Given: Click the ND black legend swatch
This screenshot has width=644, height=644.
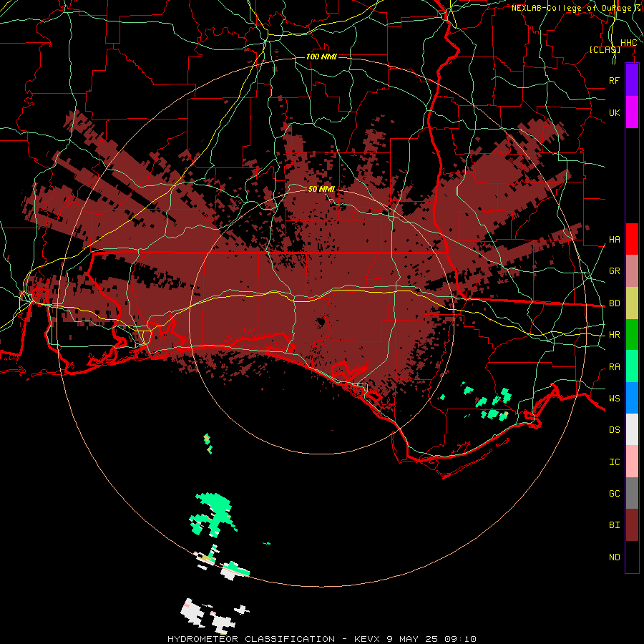Looking at the screenshot, I should click(632, 557).
